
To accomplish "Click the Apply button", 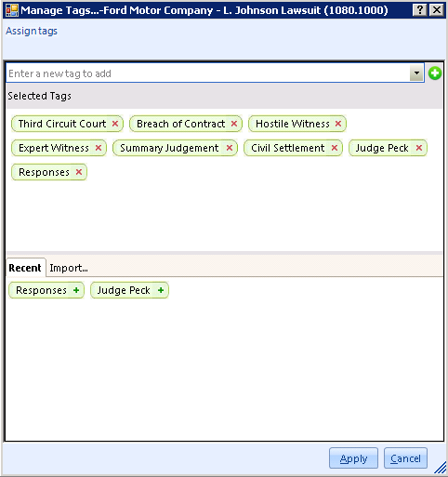I will (353, 458).
